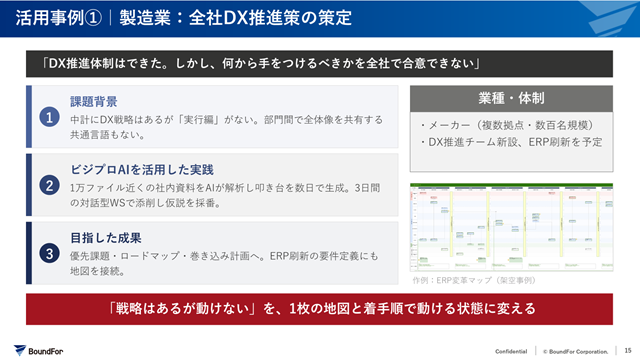Click the bullet メーカー（複数拠点・数百名規模）

tap(507, 125)
